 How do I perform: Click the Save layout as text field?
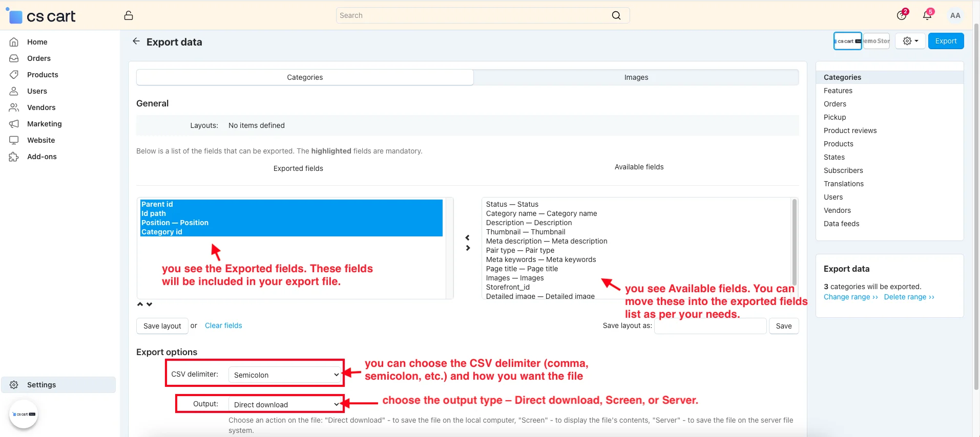[x=710, y=326]
